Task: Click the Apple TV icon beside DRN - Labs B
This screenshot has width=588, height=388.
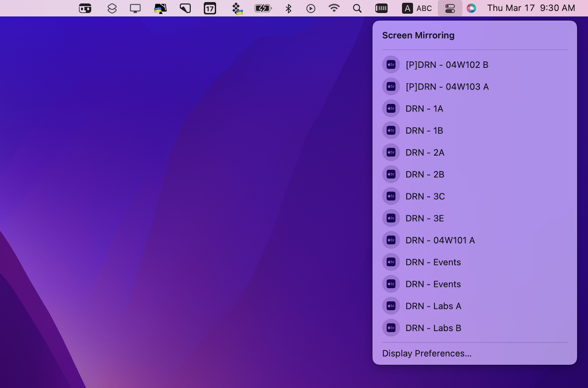Action: coord(391,327)
